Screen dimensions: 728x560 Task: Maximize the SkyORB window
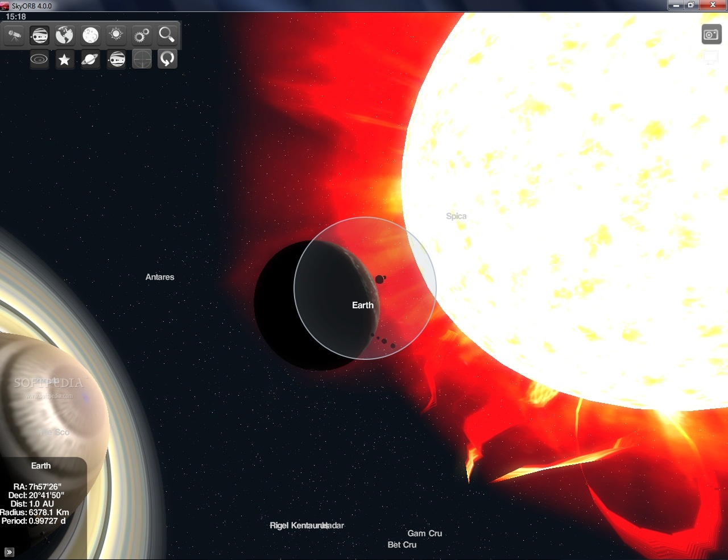pos(691,5)
